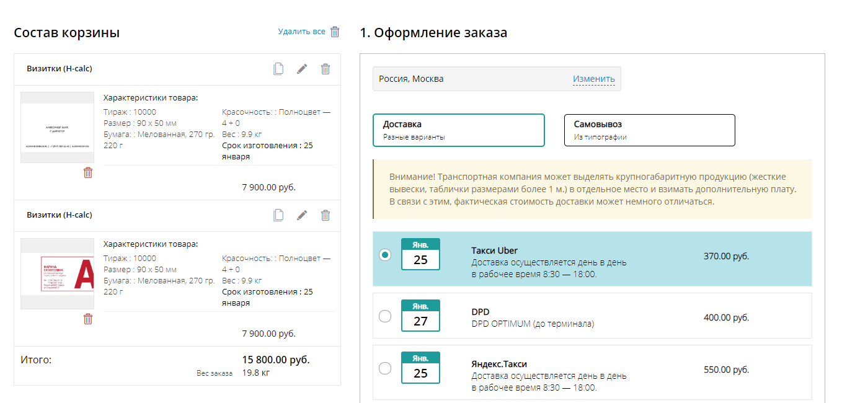Click 'Удалить все' link

click(x=301, y=32)
